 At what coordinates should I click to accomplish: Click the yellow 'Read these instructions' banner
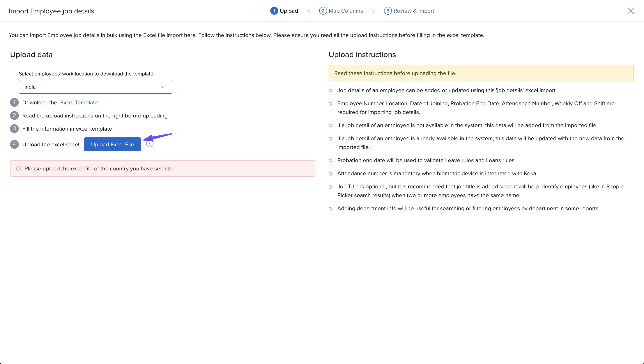(x=481, y=73)
